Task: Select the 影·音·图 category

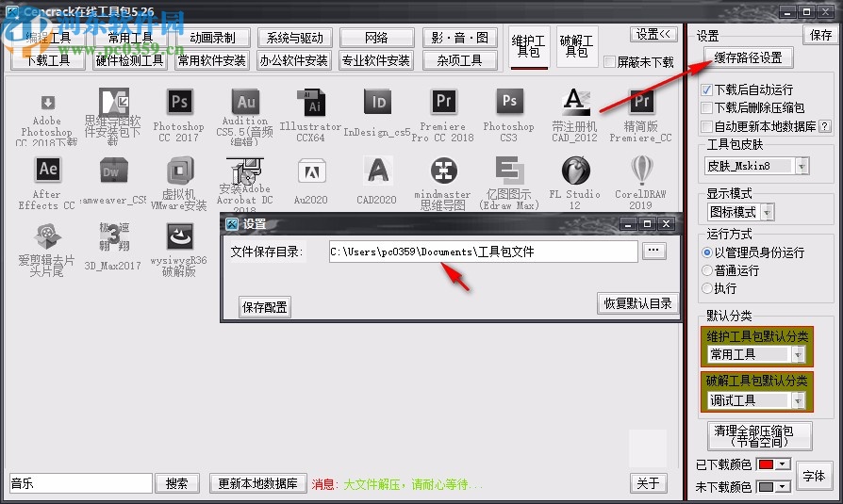Action: pos(459,38)
